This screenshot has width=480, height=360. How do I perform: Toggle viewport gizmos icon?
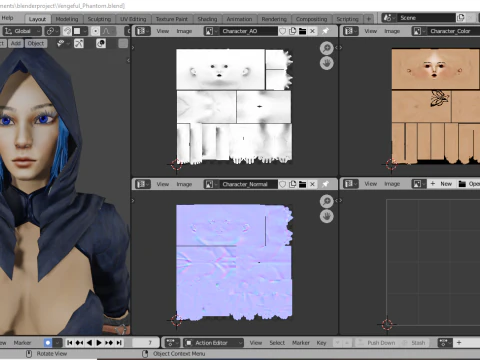point(79,43)
